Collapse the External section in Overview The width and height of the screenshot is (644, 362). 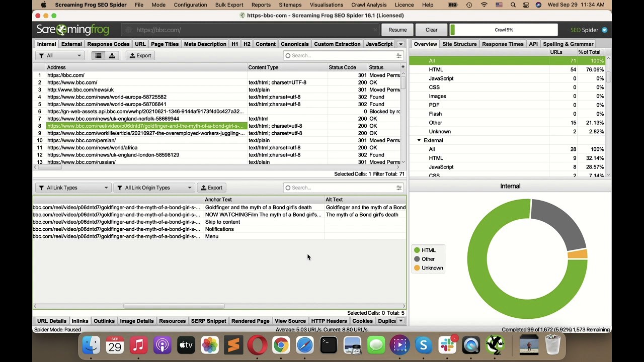click(419, 140)
